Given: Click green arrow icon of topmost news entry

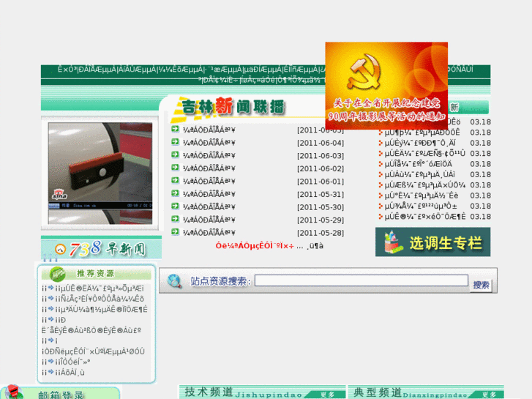Looking at the screenshot, I should click(x=175, y=129).
